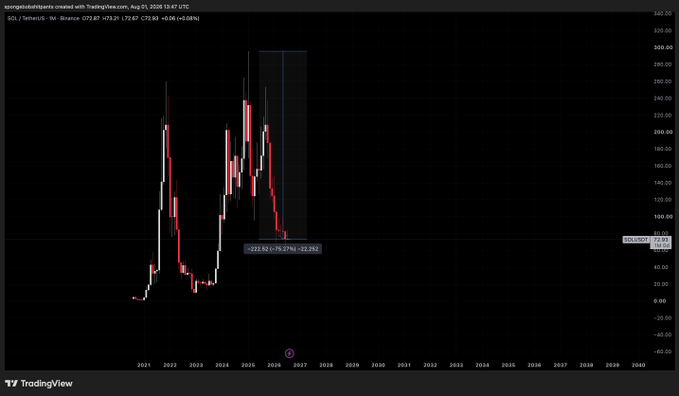Click the -60.00 price axis label
Screen dimensions: 679x396
coord(663,352)
